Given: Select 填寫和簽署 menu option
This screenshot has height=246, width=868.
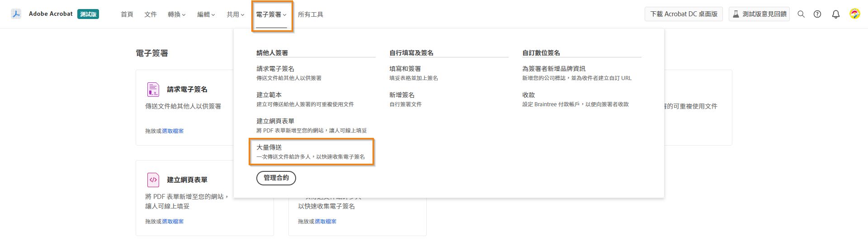Looking at the screenshot, I should pyautogui.click(x=405, y=69).
